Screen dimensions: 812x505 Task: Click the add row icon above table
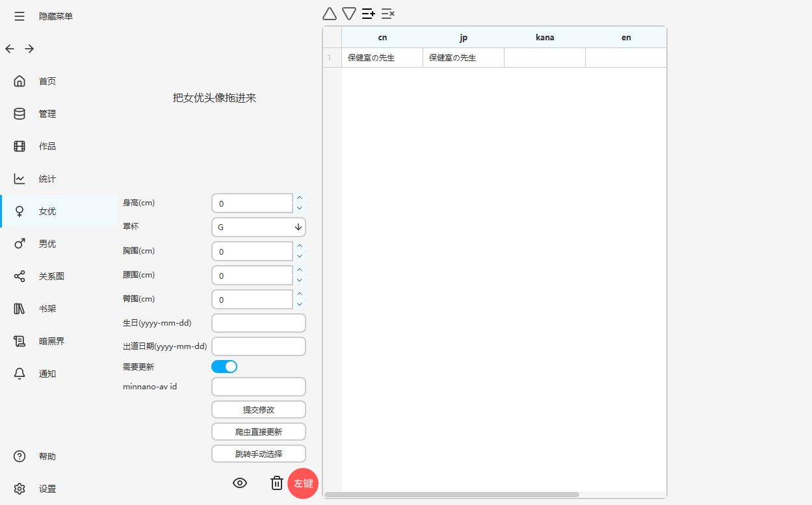pyautogui.click(x=369, y=13)
